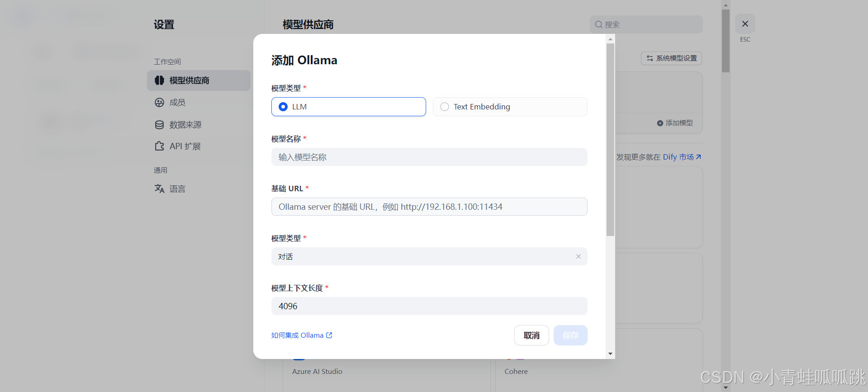868x392 pixels.
Task: Click the 取消 cancel button
Action: tap(531, 335)
